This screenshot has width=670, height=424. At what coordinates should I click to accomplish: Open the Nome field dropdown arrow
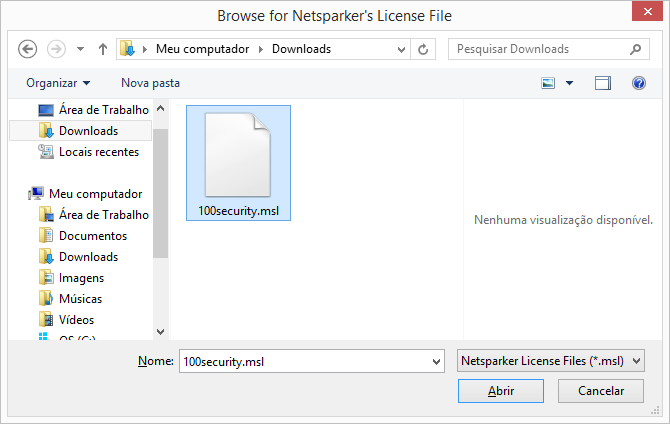click(436, 362)
